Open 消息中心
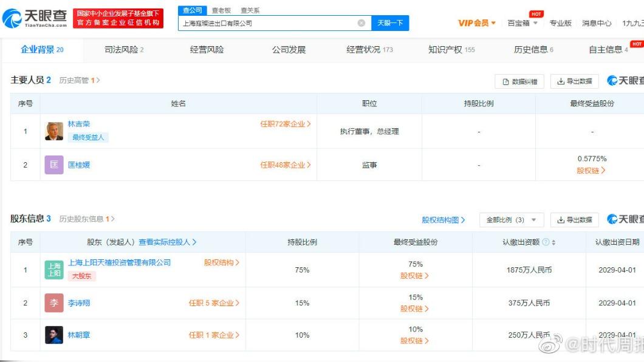 (x=597, y=23)
